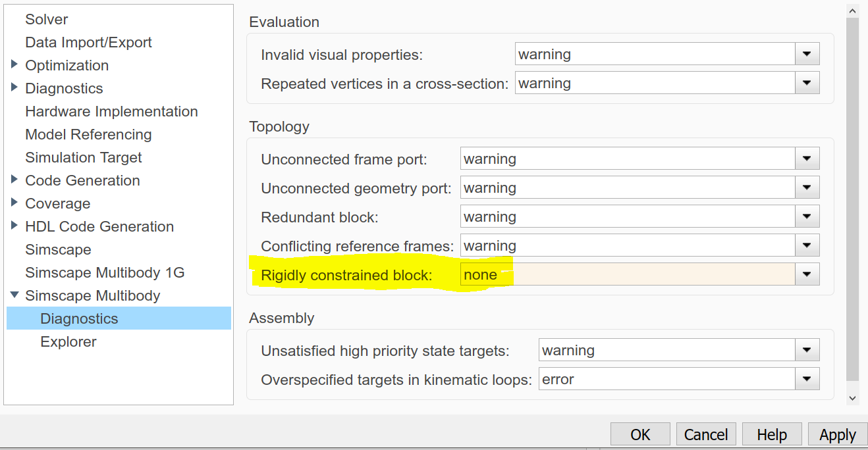868x450 pixels.
Task: Select the Explorer item under Simscape Multibody
Action: click(x=68, y=341)
